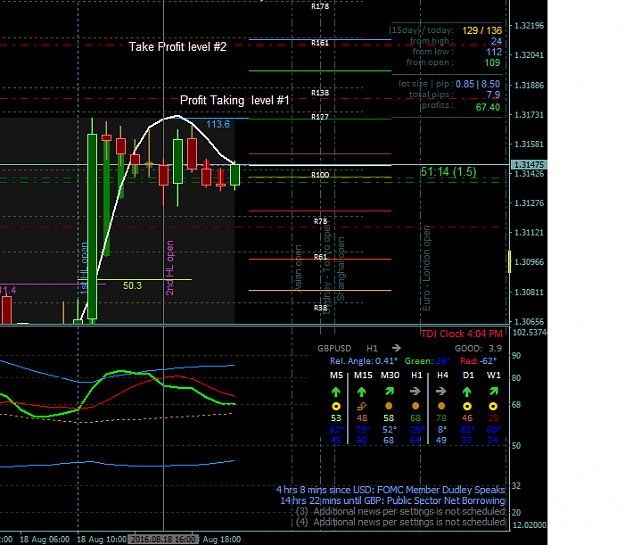Image resolution: width=625 pixels, height=545 pixels.
Task: Click the 2016.08.18 16:00 time axis marker
Action: [163, 539]
